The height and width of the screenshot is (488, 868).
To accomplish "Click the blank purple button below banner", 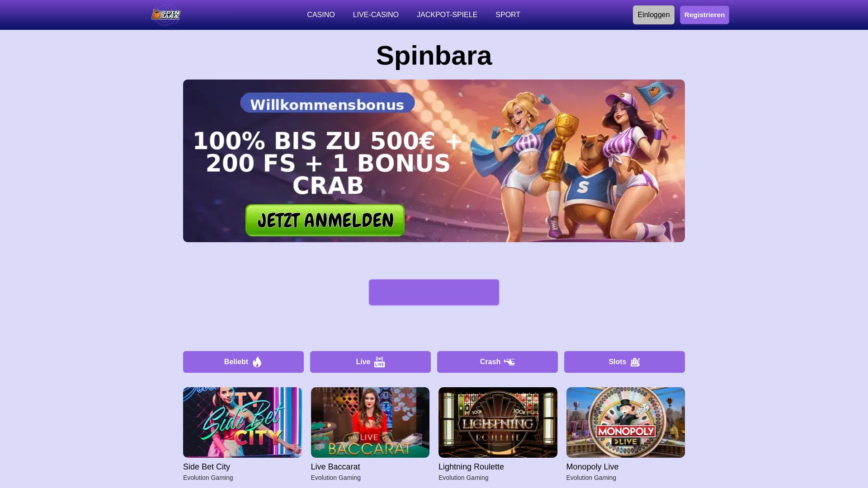I will (x=434, y=292).
